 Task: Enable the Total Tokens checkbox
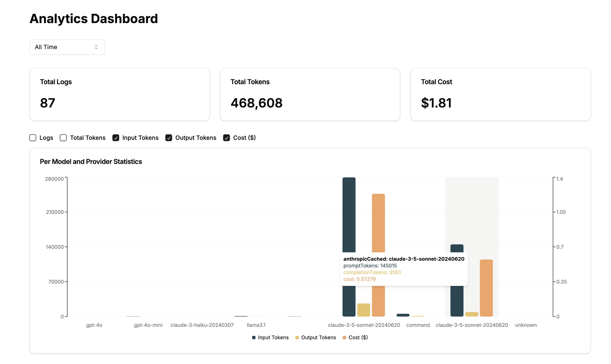coord(63,138)
